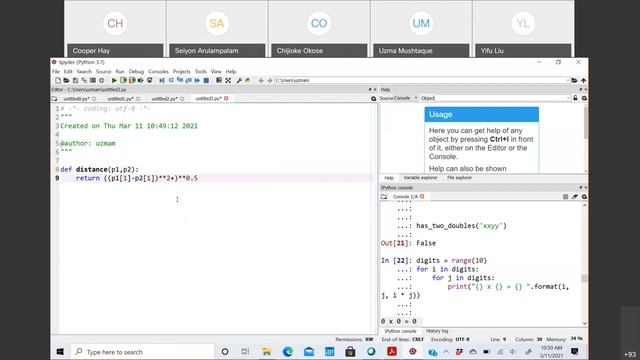Click Browse tabs icon in the IPython console
Screen dimensions: 640x360
384,197
